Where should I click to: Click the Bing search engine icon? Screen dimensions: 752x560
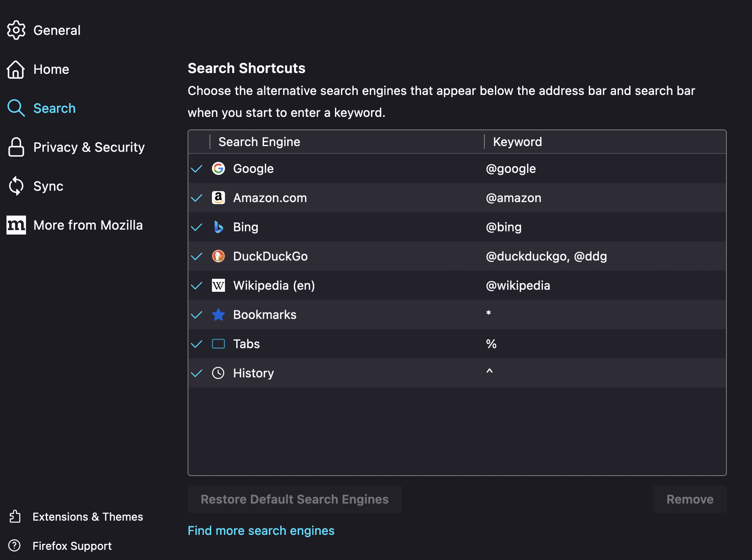(218, 227)
